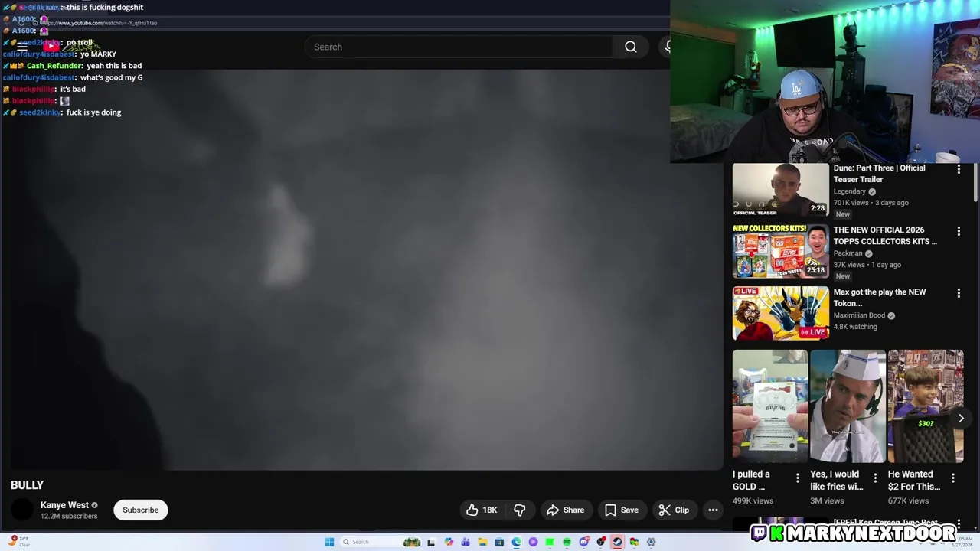Open the 'He Wanted $2 For This' short thumbnail
Image resolution: width=980 pixels, height=551 pixels.
(926, 406)
